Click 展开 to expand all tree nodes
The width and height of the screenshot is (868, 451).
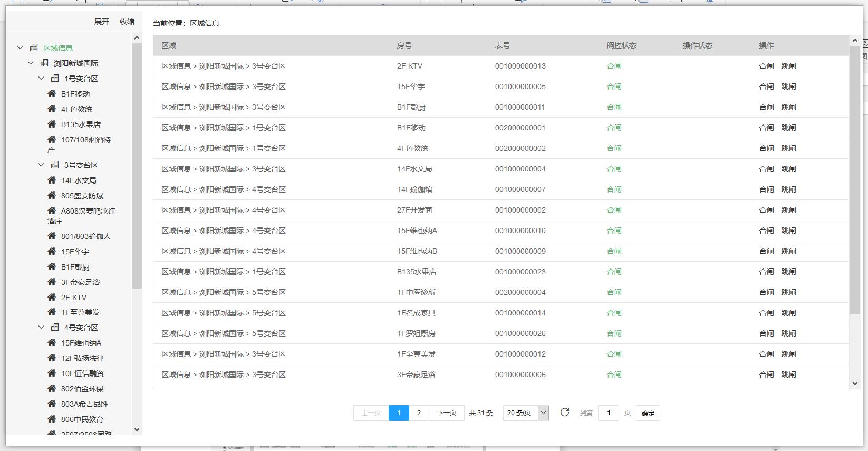(x=101, y=22)
